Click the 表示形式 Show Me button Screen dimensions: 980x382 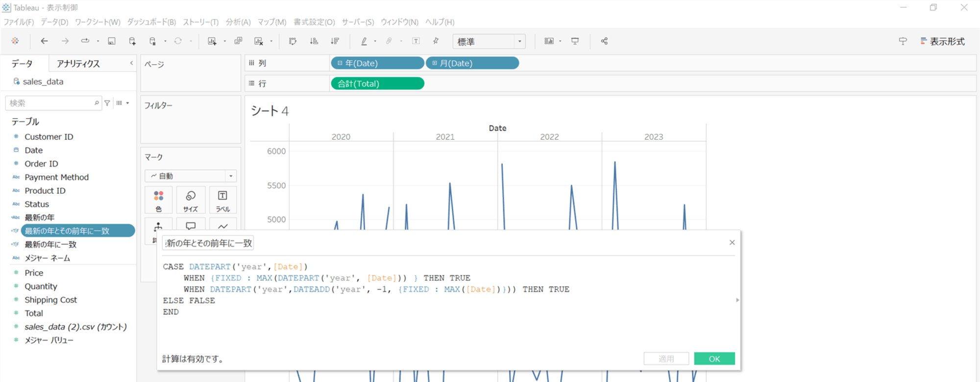pyautogui.click(x=942, y=42)
